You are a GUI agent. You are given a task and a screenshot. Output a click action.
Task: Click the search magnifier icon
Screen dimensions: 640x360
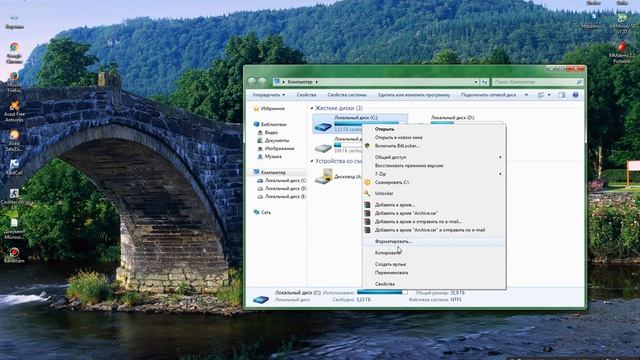point(579,82)
